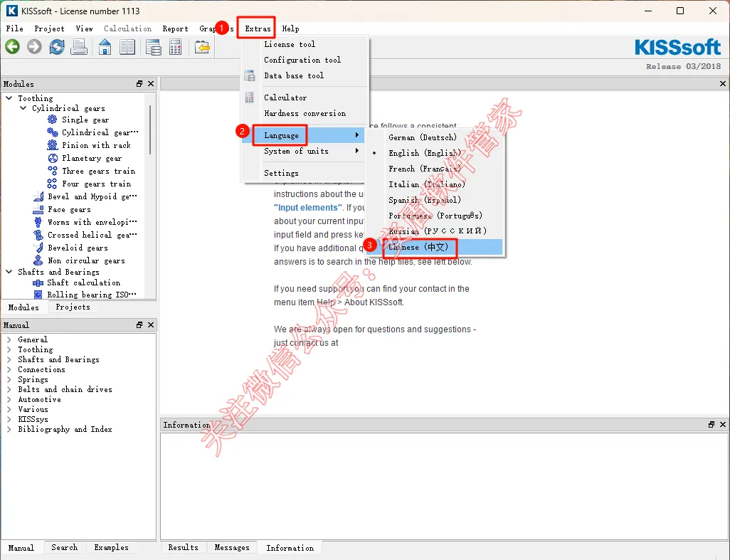This screenshot has height=560, width=730.
Task: Choose Configuration tool from Extras menu
Action: pos(302,60)
